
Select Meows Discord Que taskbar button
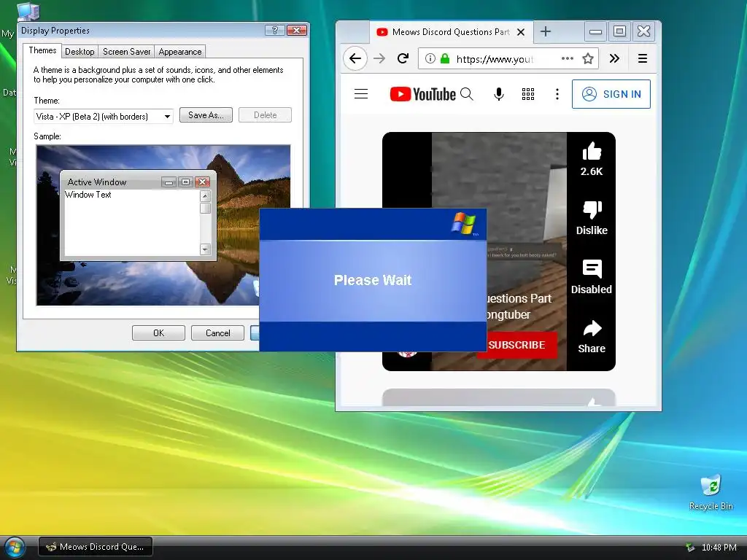coord(96,547)
